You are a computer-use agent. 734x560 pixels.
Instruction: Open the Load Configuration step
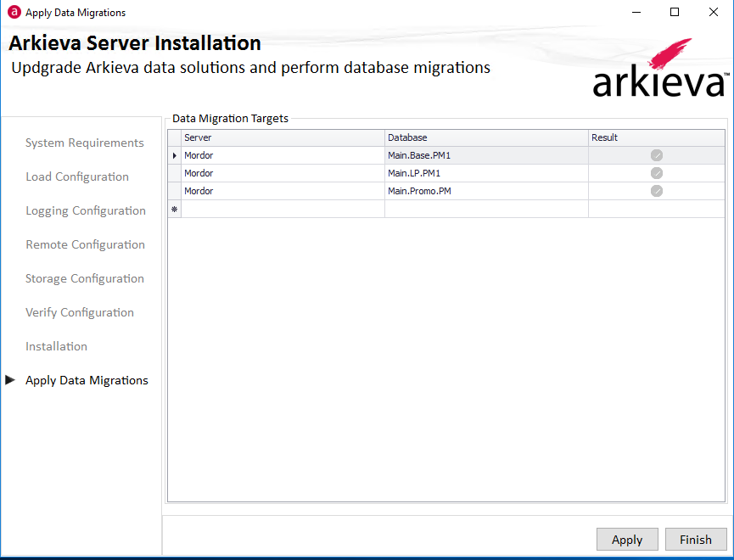(77, 176)
